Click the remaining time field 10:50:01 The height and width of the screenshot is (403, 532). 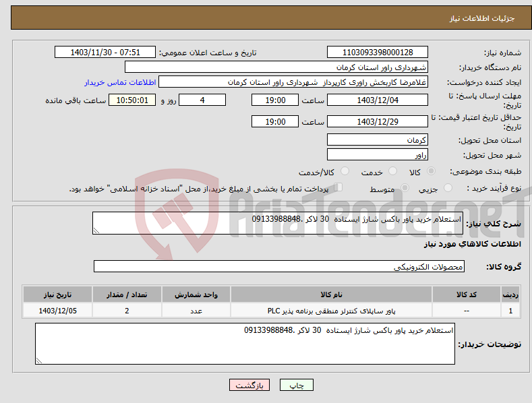(132, 100)
